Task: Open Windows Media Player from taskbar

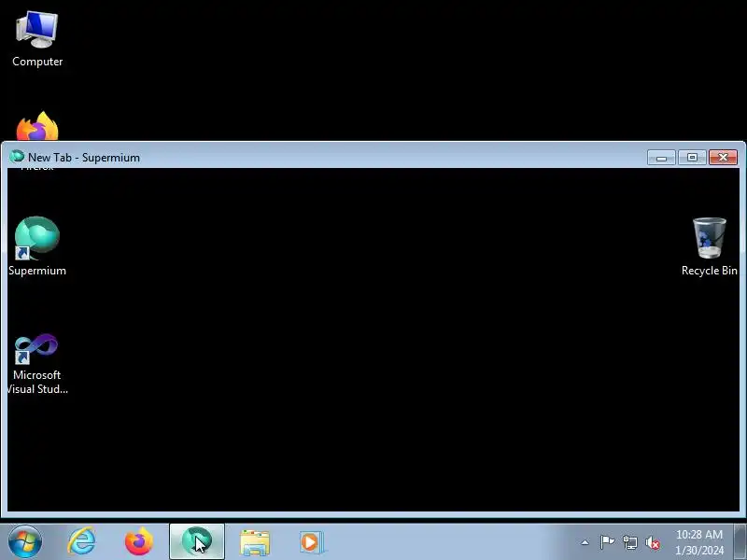Action: [311, 542]
